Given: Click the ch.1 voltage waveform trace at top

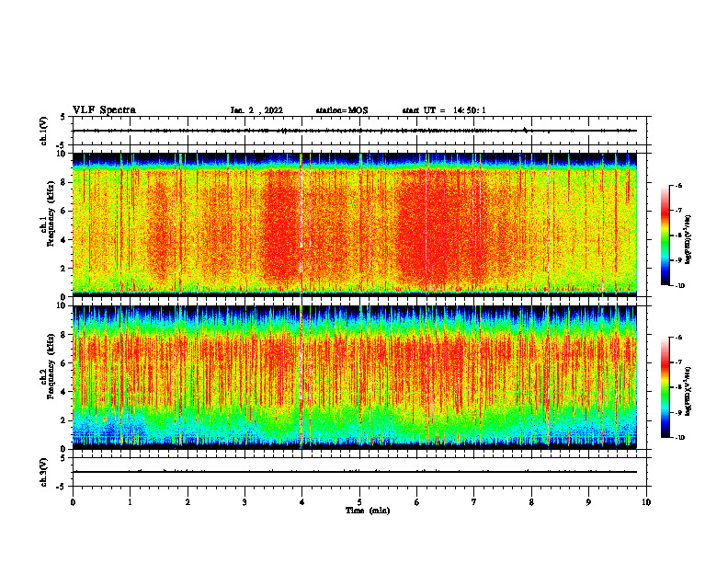Looking at the screenshot, I should coord(355,131).
